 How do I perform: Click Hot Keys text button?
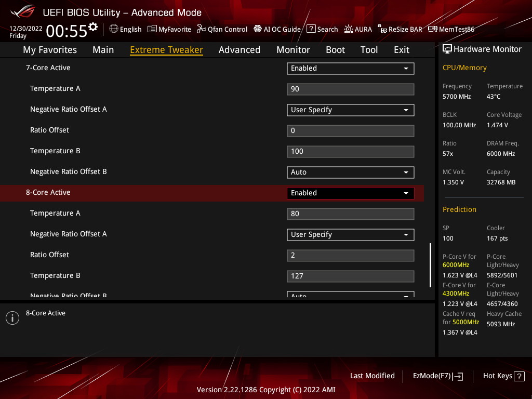click(498, 376)
